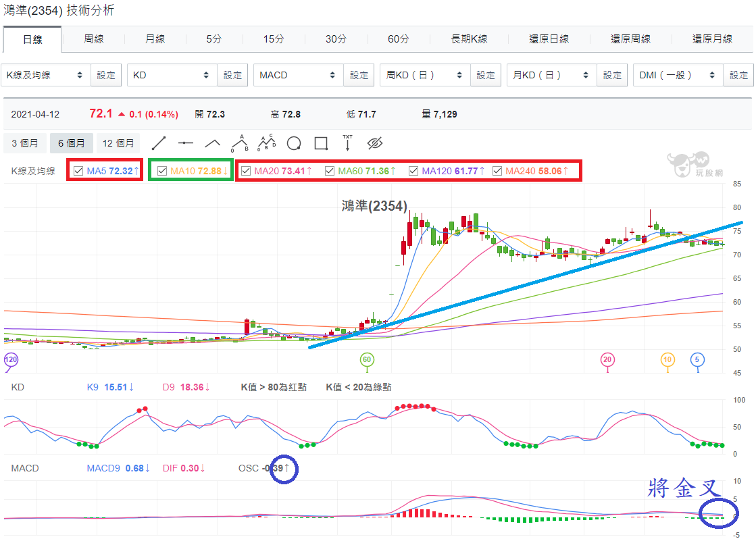This screenshot has height=539, width=756.
Task: Select the circle drawing tool
Action: (294, 143)
